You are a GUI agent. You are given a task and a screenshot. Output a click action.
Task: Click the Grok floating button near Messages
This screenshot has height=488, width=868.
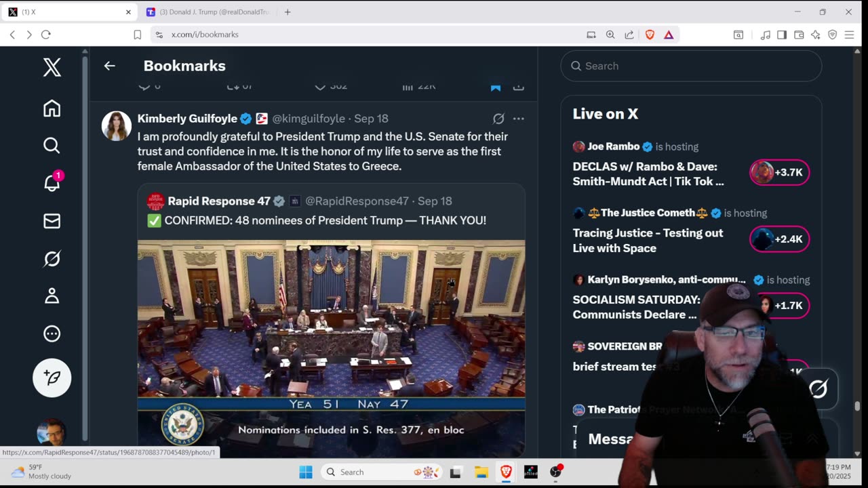click(x=818, y=388)
